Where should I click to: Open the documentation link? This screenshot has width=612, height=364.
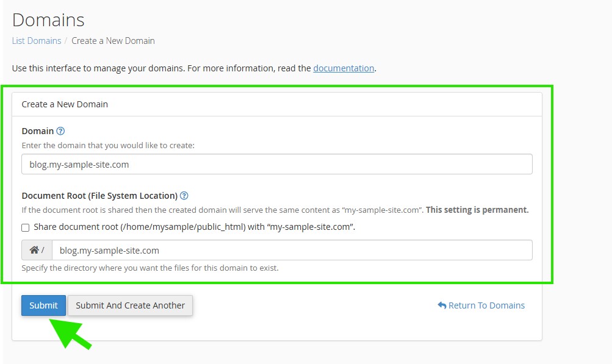[344, 68]
